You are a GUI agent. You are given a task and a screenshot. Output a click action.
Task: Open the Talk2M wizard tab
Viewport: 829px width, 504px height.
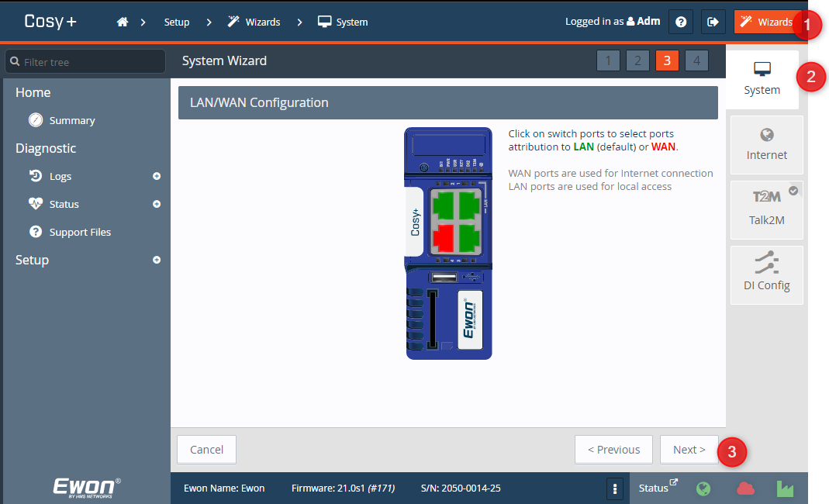click(766, 210)
